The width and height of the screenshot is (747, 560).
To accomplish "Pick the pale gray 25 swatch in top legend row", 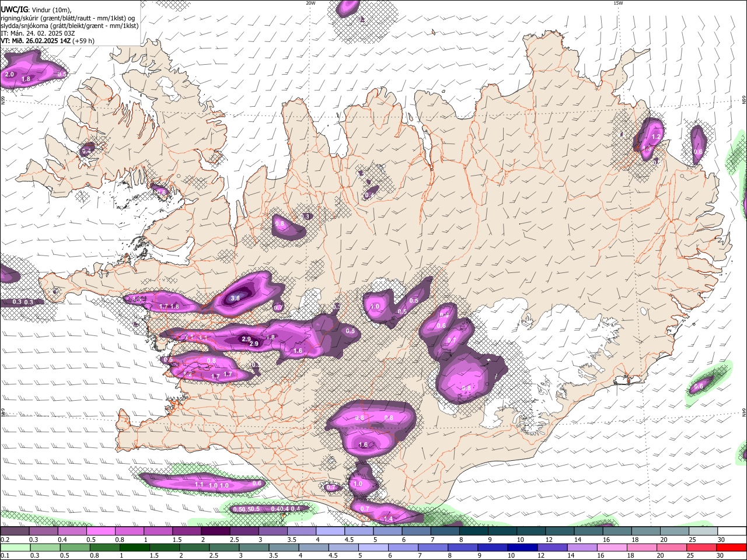I will point(703,531).
